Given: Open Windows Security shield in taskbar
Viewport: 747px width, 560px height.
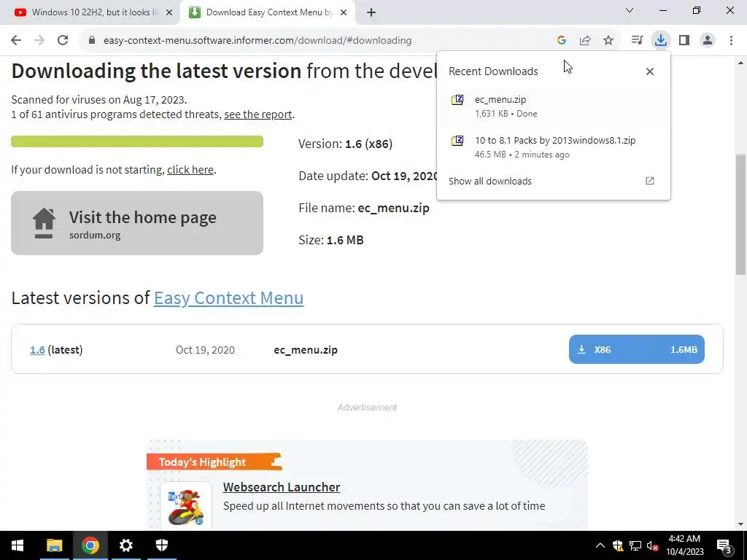Looking at the screenshot, I should coord(162,545).
